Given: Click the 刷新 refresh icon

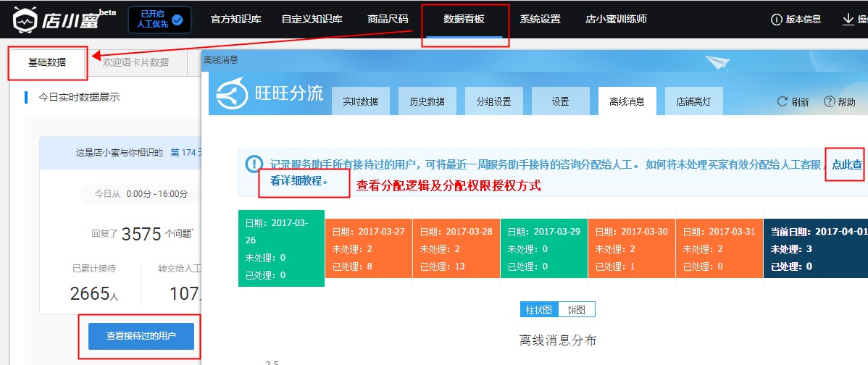Looking at the screenshot, I should pos(782,102).
